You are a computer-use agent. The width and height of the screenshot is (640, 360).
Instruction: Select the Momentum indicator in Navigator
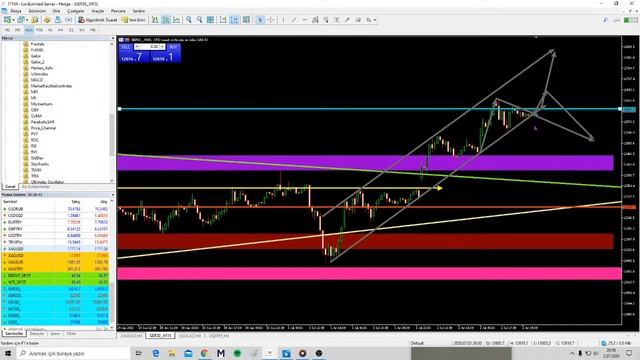41,104
